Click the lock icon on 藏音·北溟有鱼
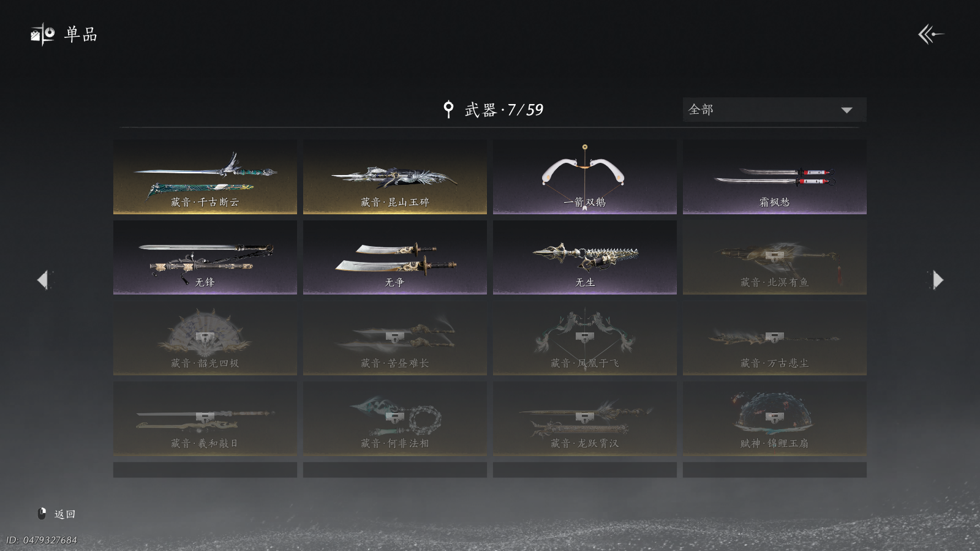 [774, 255]
